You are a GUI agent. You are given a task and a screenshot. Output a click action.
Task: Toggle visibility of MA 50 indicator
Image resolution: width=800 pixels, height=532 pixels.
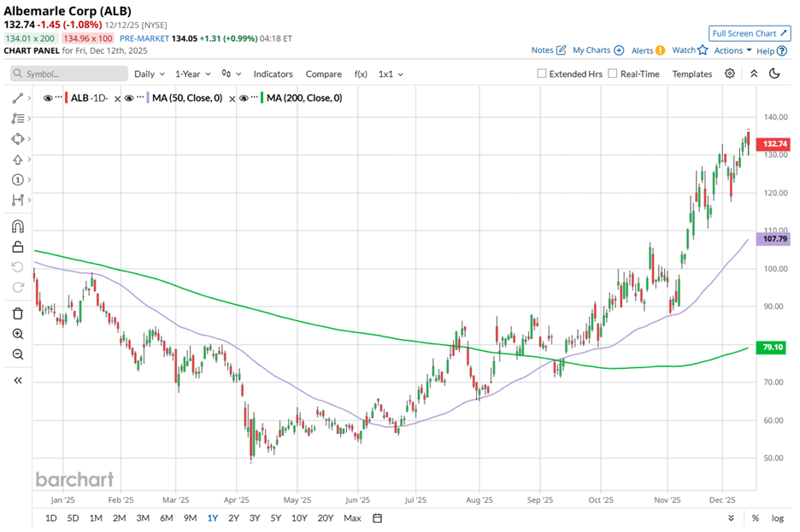129,98
